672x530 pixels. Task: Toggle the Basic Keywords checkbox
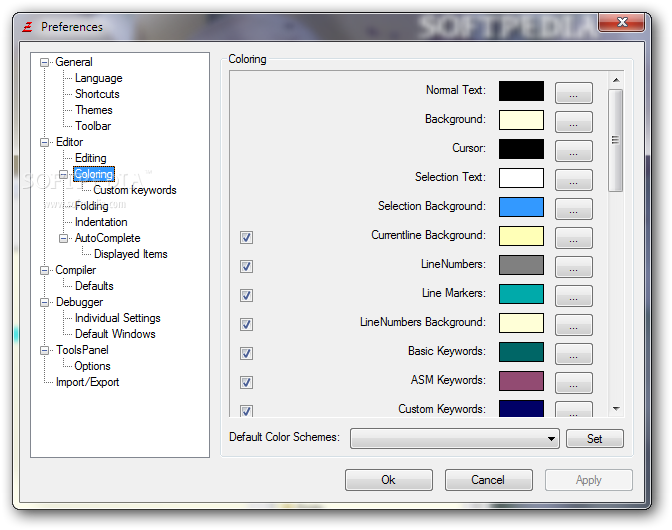point(246,353)
